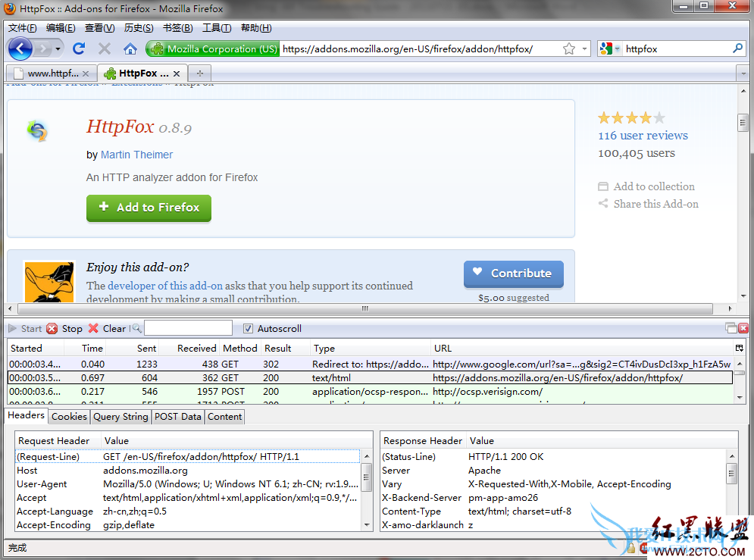This screenshot has width=754, height=560.
Task: Close the HttpFox panel
Action: (743, 328)
